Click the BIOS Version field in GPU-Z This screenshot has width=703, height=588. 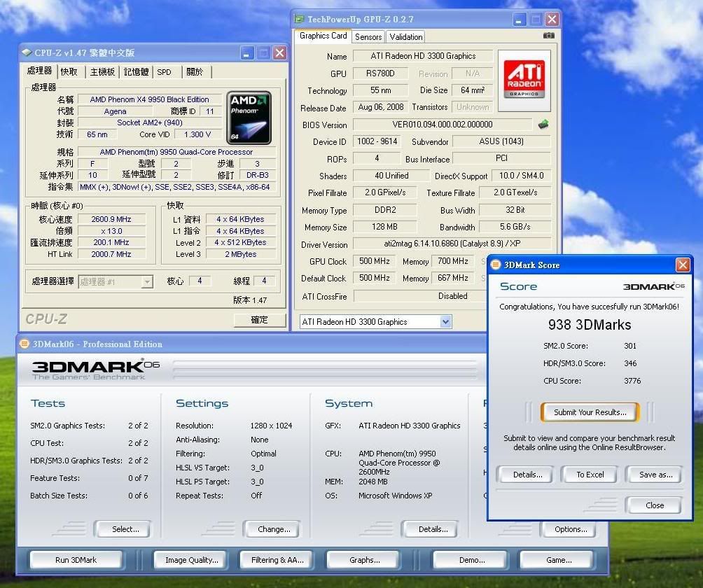pyautogui.click(x=443, y=124)
